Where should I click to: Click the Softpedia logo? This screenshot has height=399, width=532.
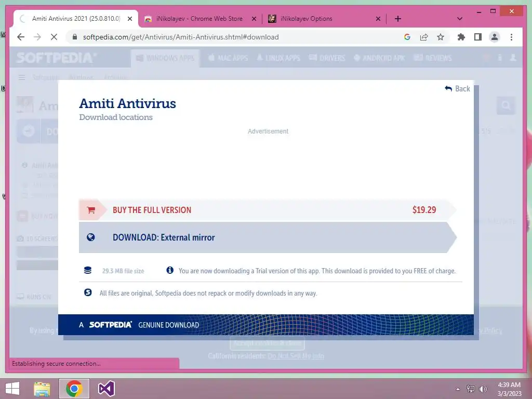coord(56,58)
